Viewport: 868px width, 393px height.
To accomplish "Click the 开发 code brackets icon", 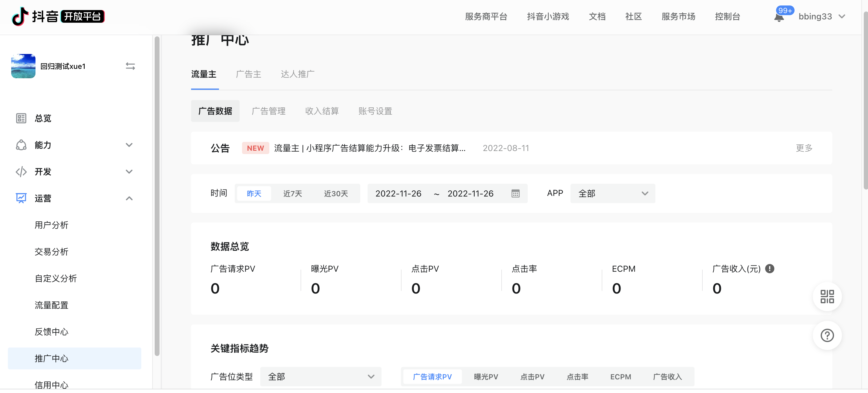I will 21,172.
